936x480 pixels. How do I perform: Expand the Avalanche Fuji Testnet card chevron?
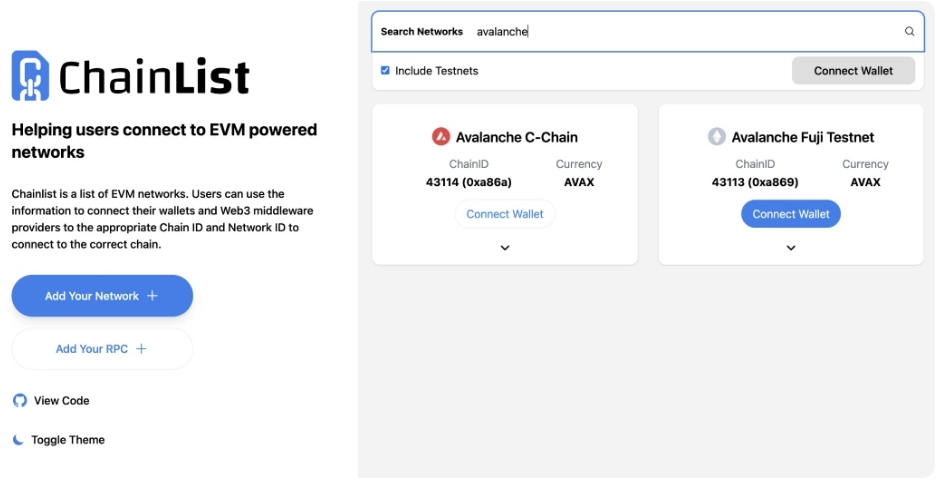coord(791,248)
